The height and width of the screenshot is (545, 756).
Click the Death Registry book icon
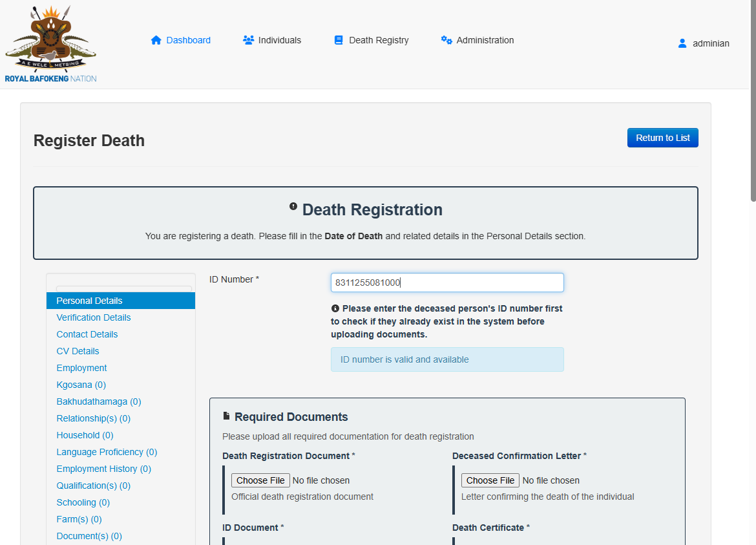[339, 40]
